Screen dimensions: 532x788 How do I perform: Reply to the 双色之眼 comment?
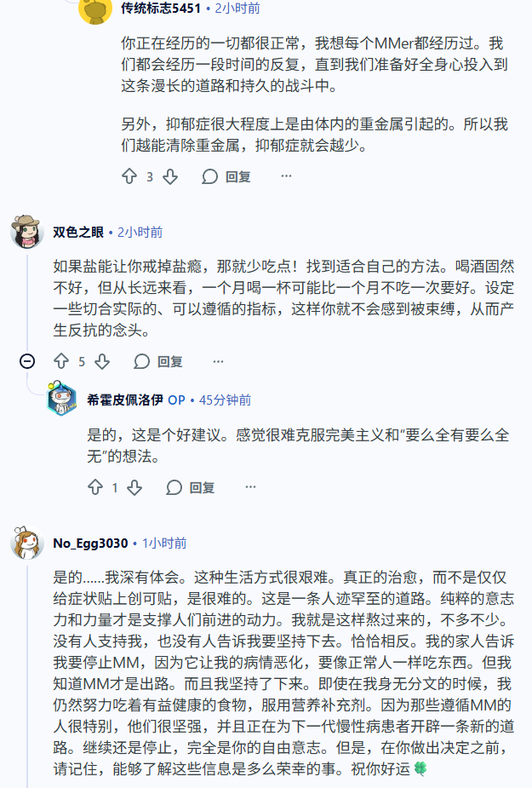(158, 361)
